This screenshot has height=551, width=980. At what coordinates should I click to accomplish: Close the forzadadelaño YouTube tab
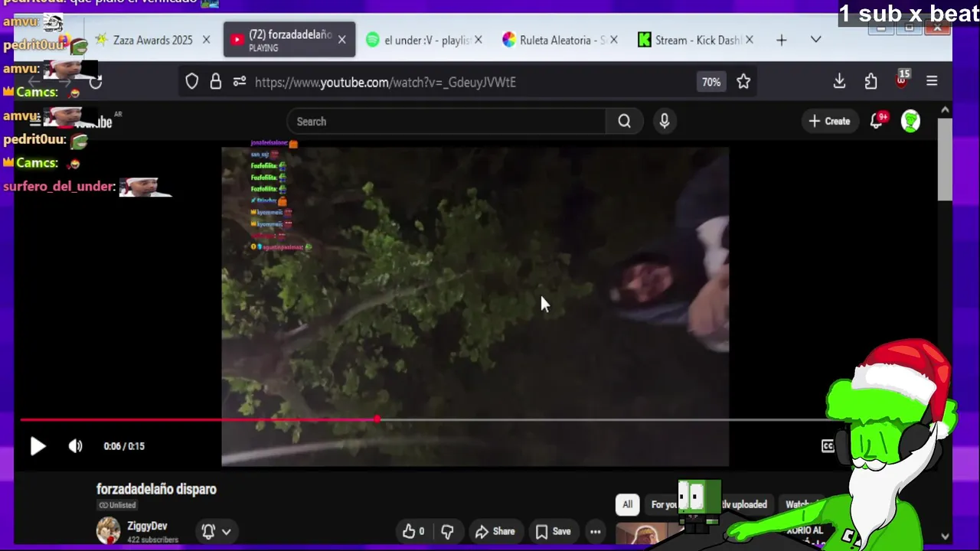coord(342,40)
